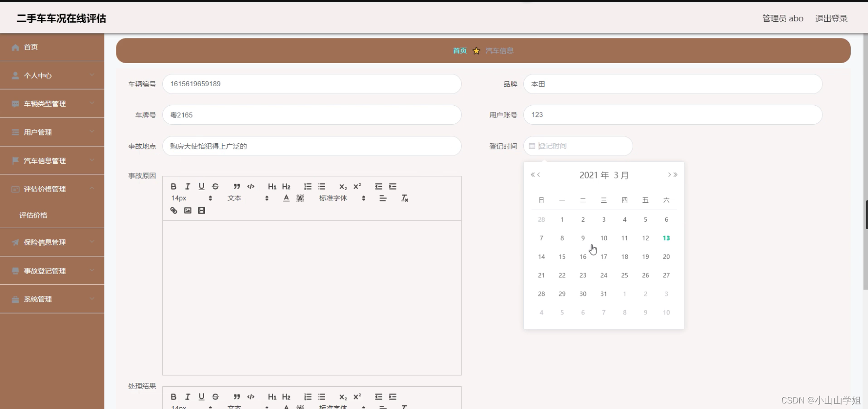The height and width of the screenshot is (409, 868).
Task: Go to next year in the calendar
Action: click(675, 175)
